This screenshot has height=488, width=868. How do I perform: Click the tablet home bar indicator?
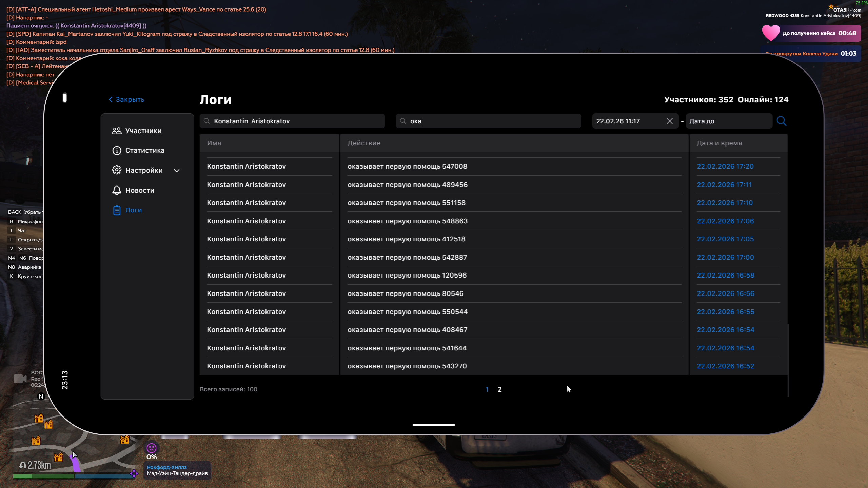433,425
